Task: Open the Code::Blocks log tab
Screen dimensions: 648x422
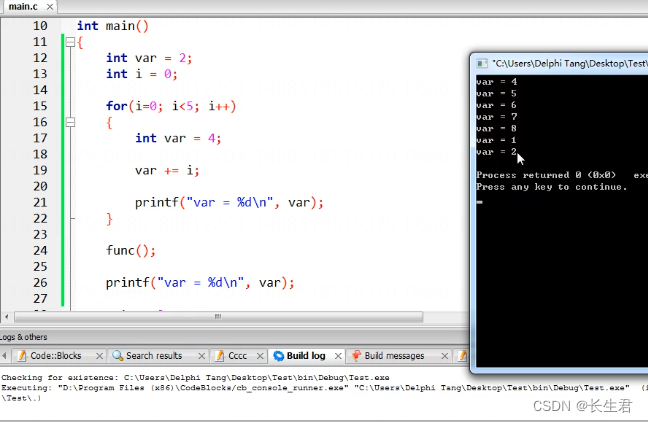Action: (55, 356)
